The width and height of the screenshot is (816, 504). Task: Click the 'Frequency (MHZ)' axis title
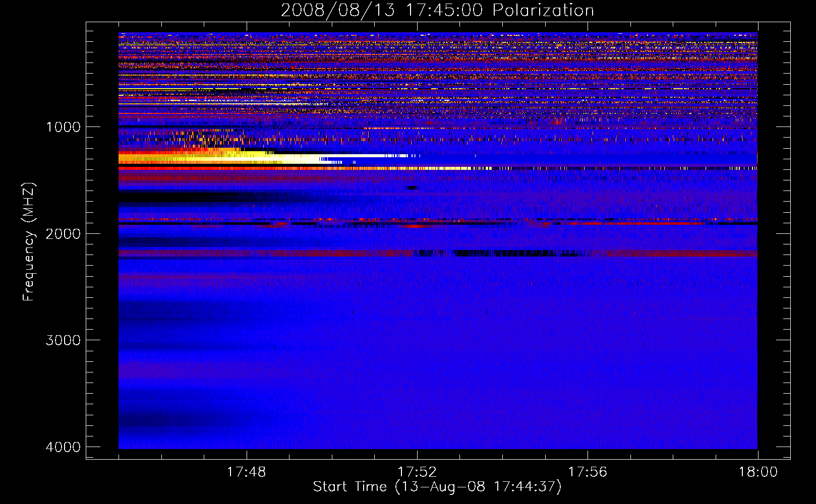pos(29,242)
